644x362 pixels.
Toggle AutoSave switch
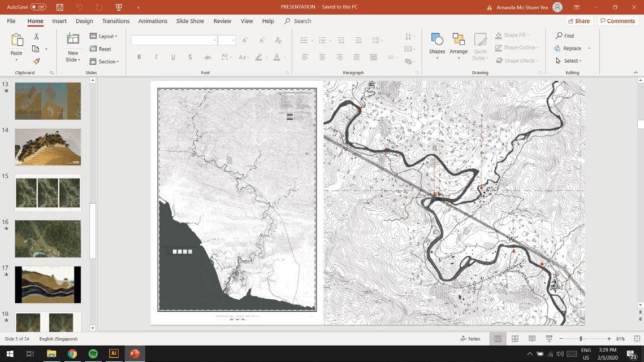[38, 7]
